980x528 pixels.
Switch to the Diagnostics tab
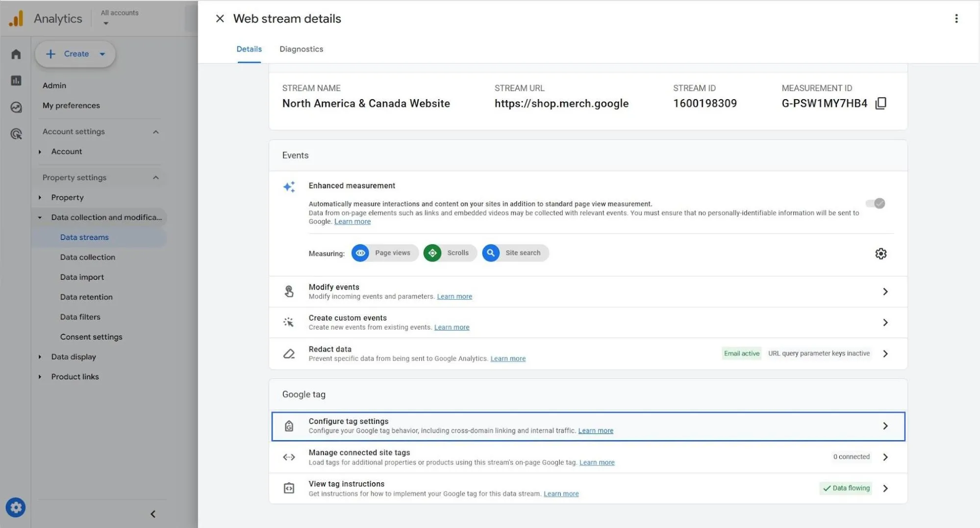pos(301,49)
